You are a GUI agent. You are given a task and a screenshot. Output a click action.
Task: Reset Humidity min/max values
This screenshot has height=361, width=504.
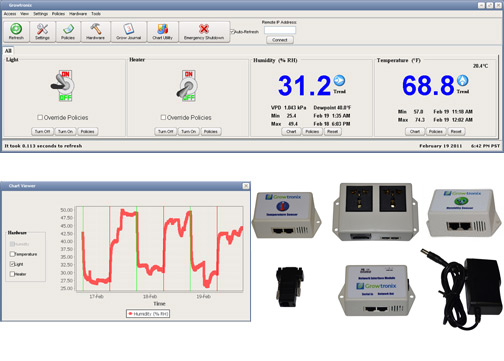pos(332,132)
